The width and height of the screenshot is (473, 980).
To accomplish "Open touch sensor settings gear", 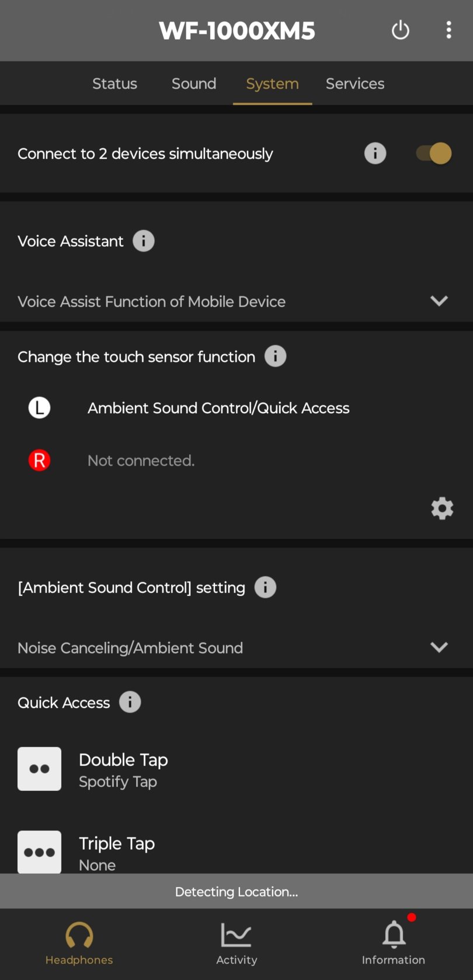I will [x=442, y=508].
